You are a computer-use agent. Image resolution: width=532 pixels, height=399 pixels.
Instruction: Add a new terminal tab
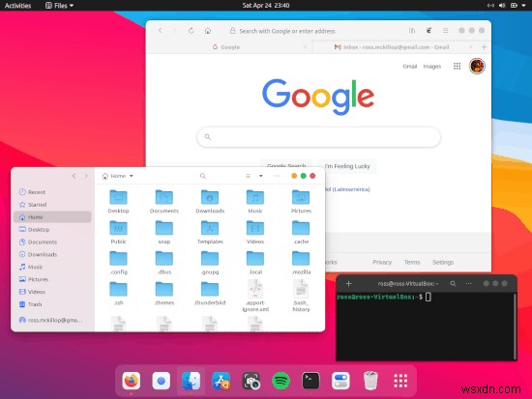click(x=348, y=283)
